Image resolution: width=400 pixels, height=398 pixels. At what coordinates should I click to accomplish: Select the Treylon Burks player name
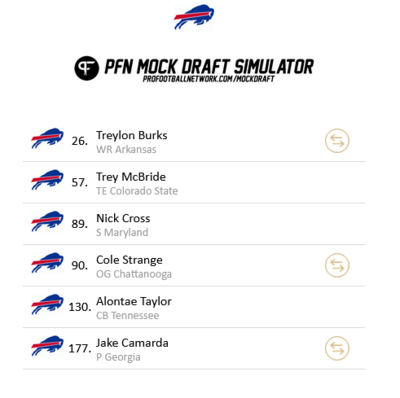pyautogui.click(x=132, y=135)
